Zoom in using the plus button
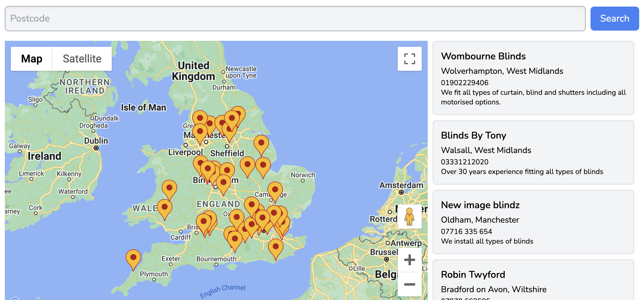Screen dimensions: 644x300 pos(409,260)
